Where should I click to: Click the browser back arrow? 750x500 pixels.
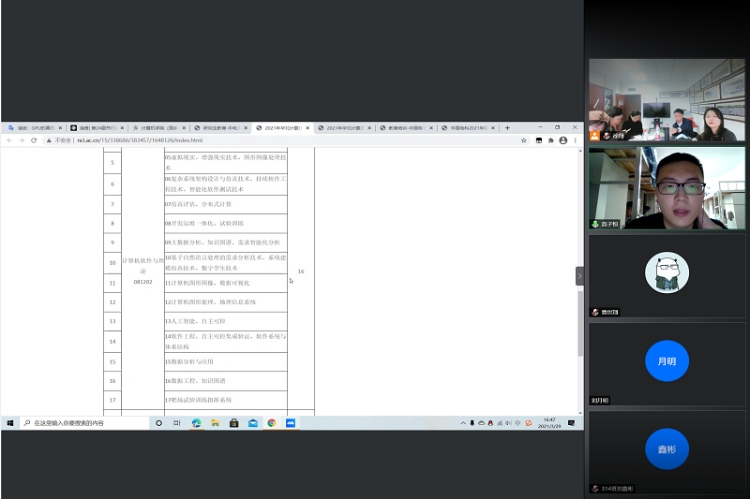tap(8, 140)
